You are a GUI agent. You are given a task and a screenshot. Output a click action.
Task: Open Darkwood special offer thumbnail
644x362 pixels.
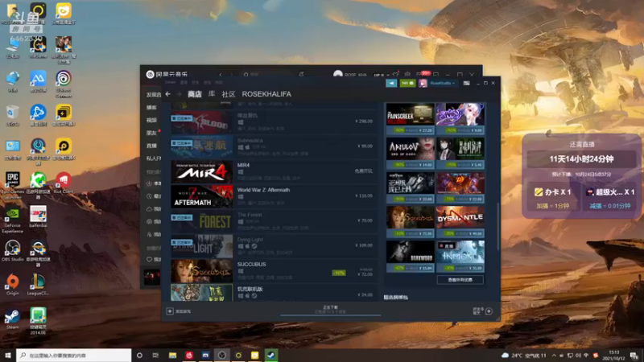point(410,256)
